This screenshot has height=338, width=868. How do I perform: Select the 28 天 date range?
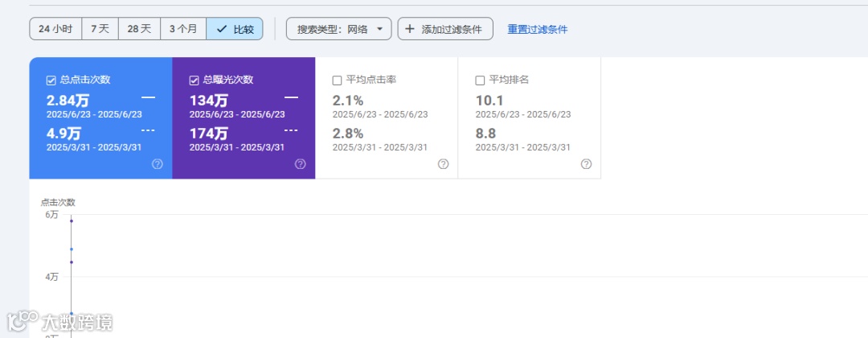click(x=140, y=29)
